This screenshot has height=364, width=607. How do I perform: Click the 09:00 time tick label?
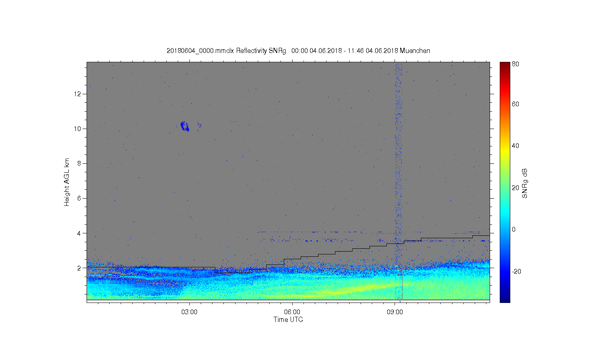[x=395, y=312]
